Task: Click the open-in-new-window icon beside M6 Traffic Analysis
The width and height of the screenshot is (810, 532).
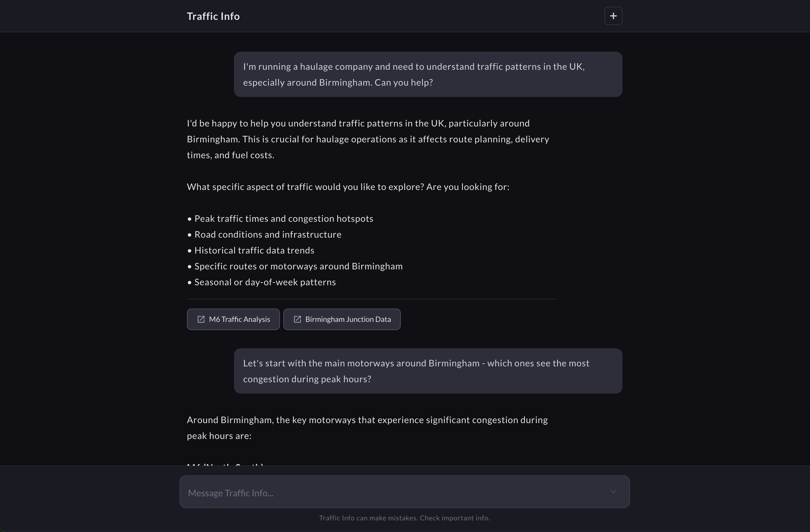Action: click(x=201, y=319)
